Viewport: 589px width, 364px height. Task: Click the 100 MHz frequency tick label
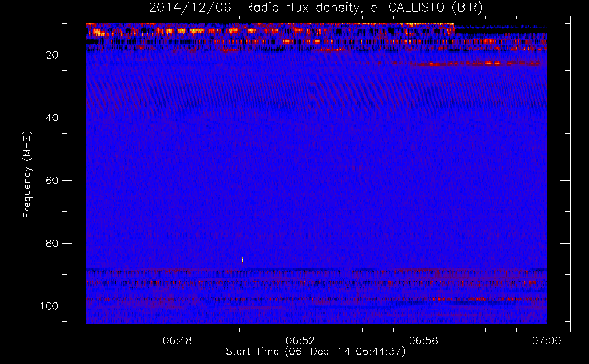point(50,306)
